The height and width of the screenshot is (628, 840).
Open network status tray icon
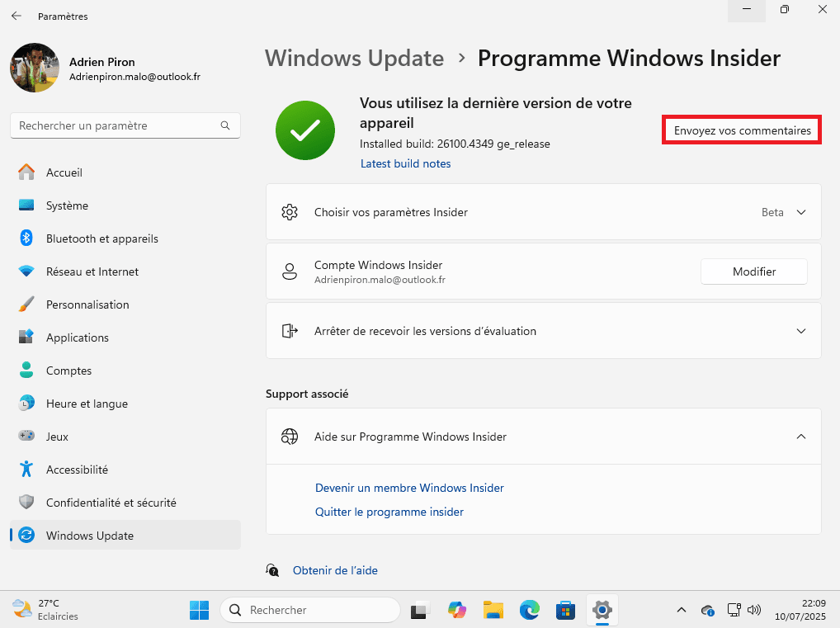[734, 610]
